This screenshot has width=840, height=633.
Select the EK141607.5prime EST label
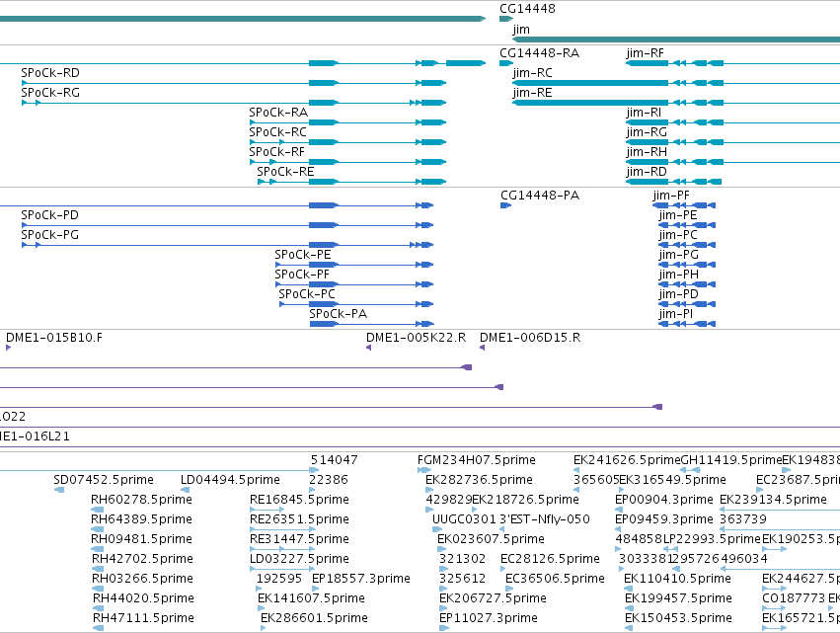coord(311,598)
